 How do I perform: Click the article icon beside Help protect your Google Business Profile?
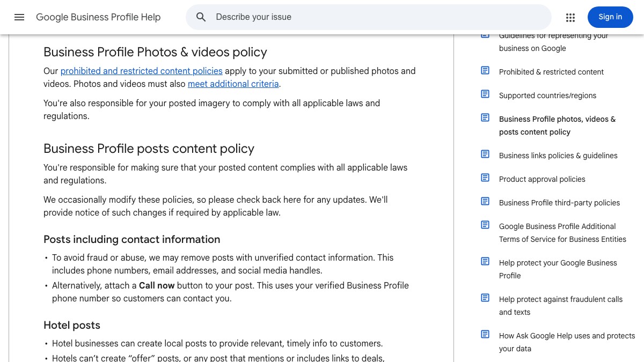pyautogui.click(x=485, y=261)
